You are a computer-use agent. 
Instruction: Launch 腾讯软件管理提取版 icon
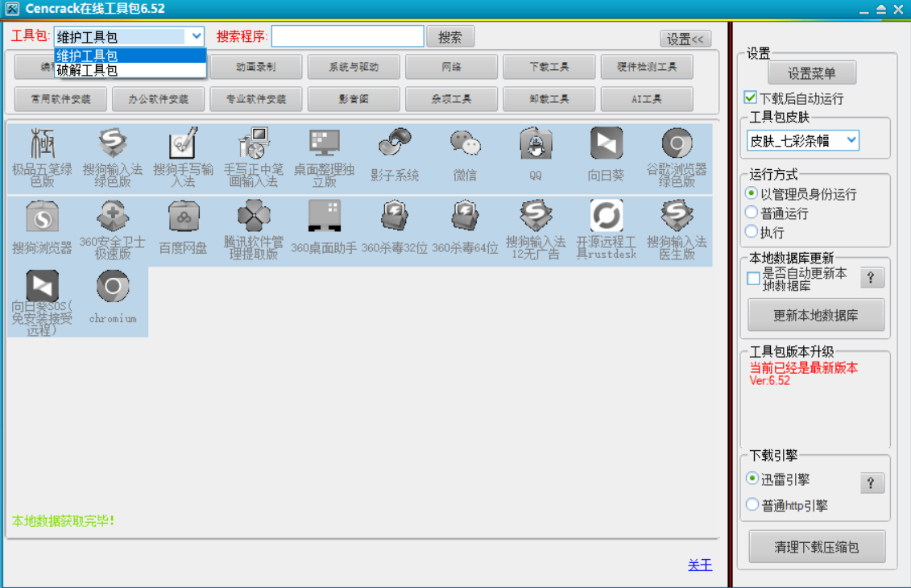254,216
